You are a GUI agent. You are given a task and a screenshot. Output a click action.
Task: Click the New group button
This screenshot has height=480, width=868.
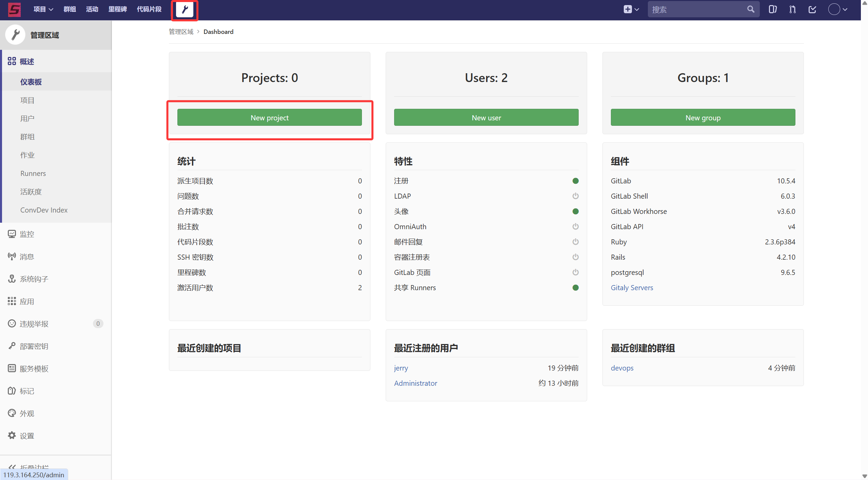click(703, 117)
